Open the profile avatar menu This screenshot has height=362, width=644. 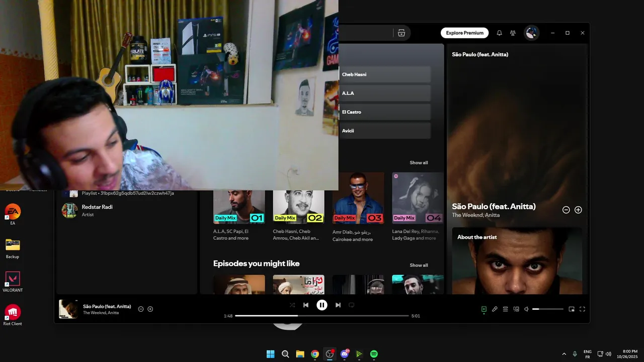(531, 33)
